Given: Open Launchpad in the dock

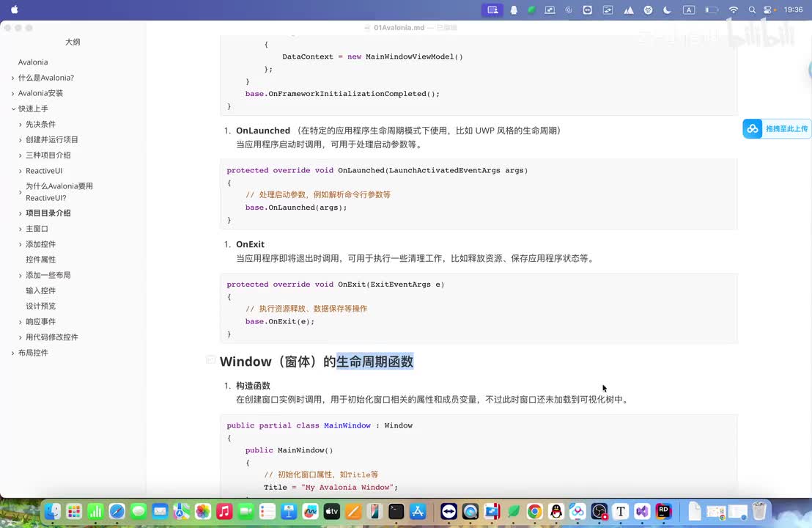Looking at the screenshot, I should 74,512.
